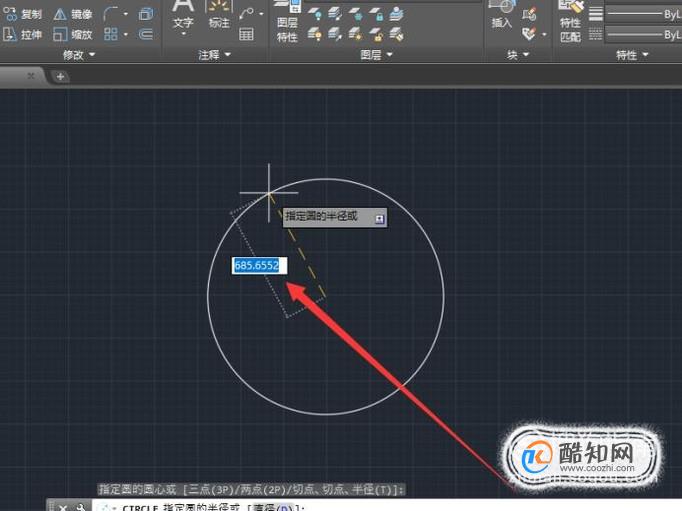This screenshot has height=511, width=682.
Task: Click the 插入 (Insert) block button
Action: pyautogui.click(x=501, y=15)
